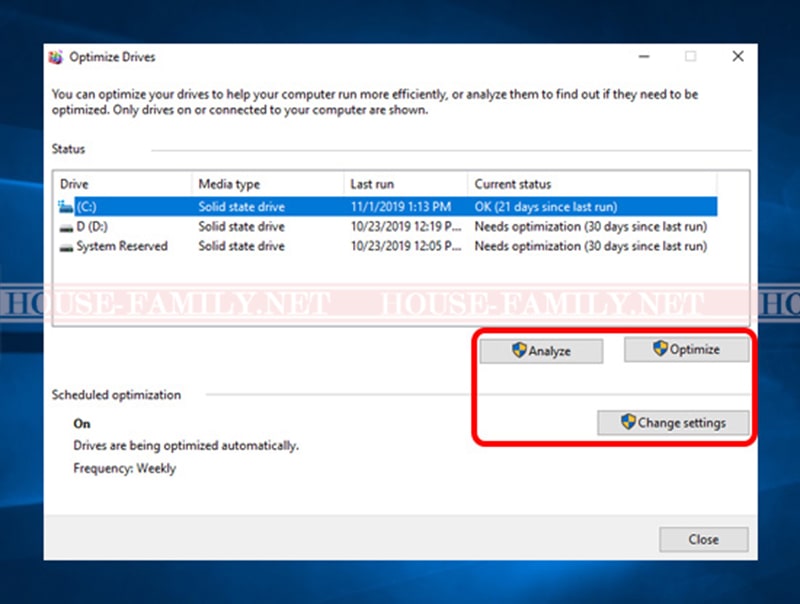This screenshot has width=800, height=604.
Task: Select the C: drive icon
Action: [x=65, y=207]
